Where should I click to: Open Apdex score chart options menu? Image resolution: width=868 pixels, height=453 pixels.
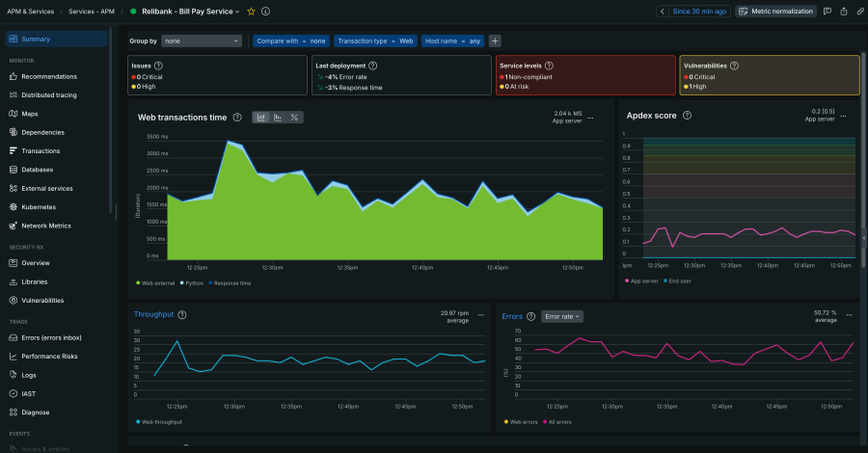coord(843,117)
